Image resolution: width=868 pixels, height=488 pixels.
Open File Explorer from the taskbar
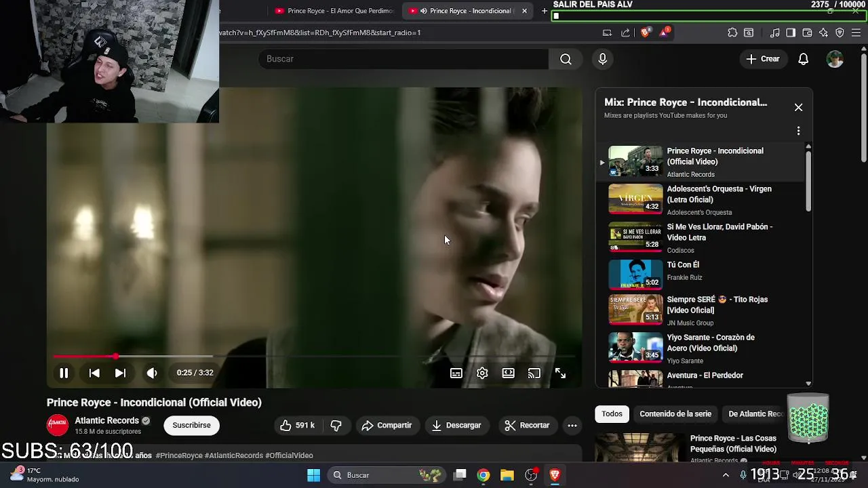507,475
